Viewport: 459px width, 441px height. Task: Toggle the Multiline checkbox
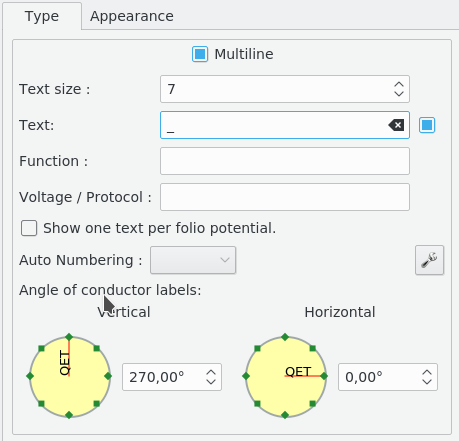[x=200, y=54]
